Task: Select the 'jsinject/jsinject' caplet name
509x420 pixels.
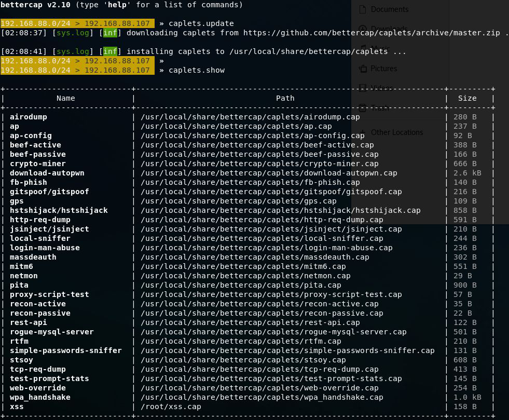Action: coord(49,229)
